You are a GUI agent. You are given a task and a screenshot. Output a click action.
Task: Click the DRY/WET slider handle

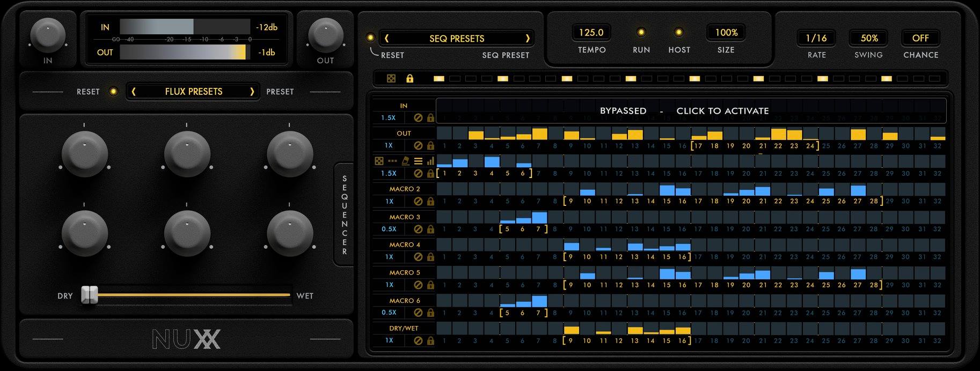90,295
